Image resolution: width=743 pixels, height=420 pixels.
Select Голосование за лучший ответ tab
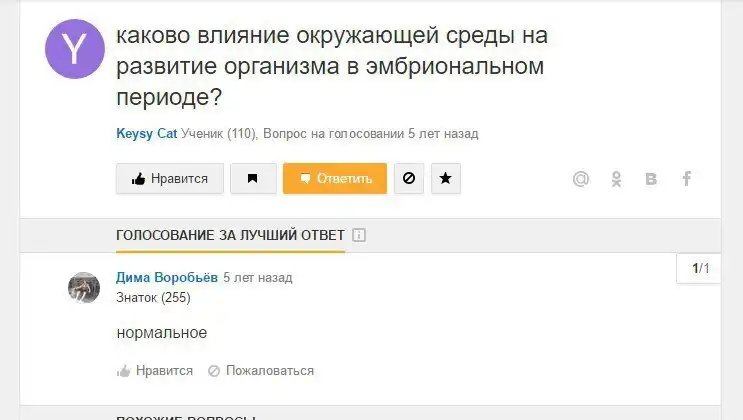tap(230, 235)
